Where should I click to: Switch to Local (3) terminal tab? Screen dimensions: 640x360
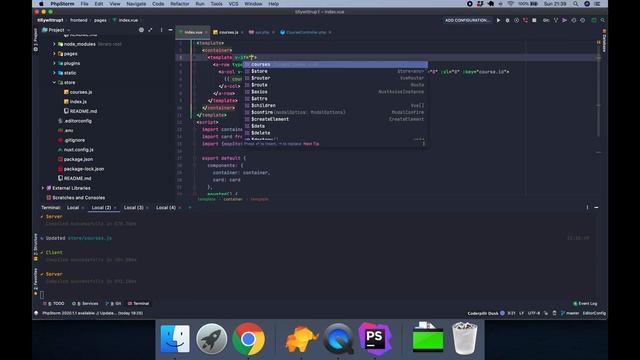133,207
